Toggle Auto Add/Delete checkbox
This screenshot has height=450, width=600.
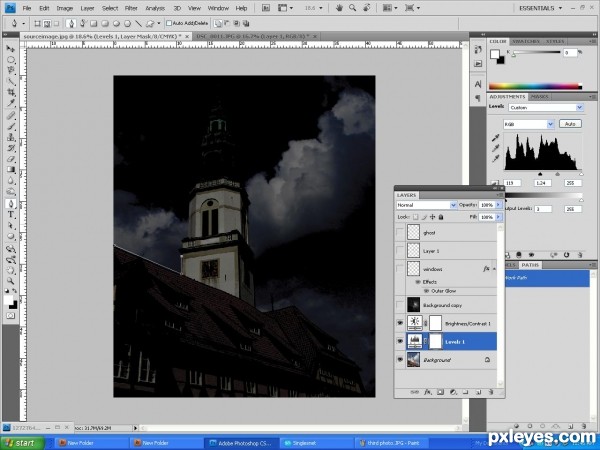coord(169,23)
